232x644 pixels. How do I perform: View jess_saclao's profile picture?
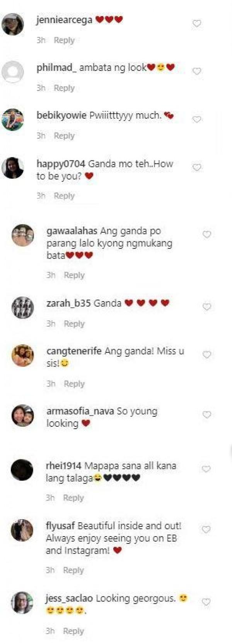(22, 602)
